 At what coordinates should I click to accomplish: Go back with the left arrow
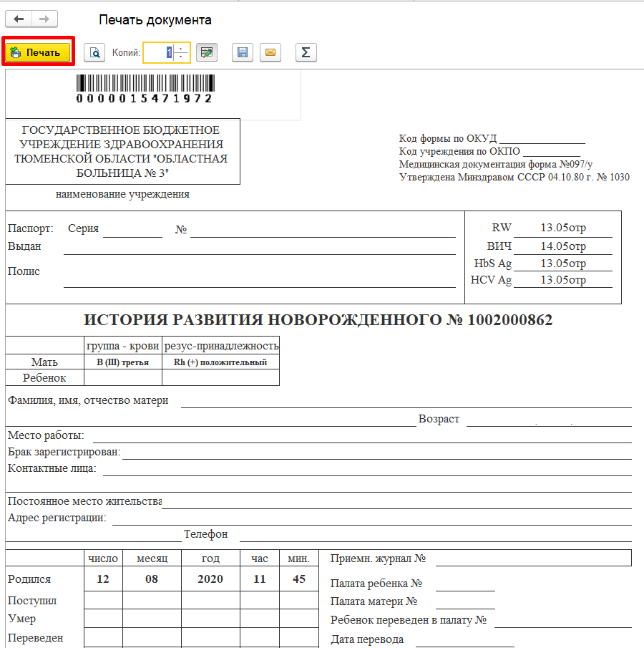[19, 19]
